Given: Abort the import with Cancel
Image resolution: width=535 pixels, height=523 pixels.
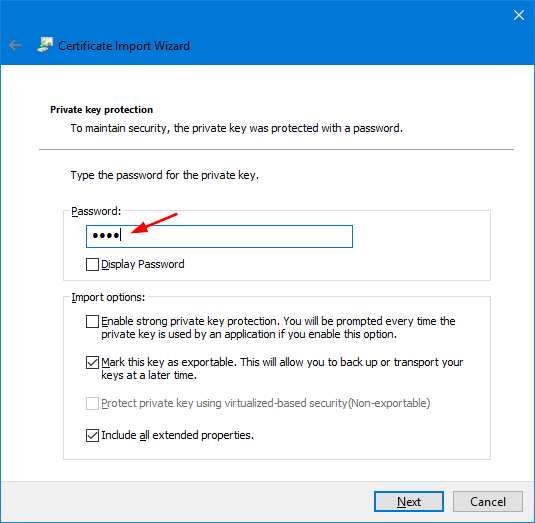Looking at the screenshot, I should click(488, 502).
